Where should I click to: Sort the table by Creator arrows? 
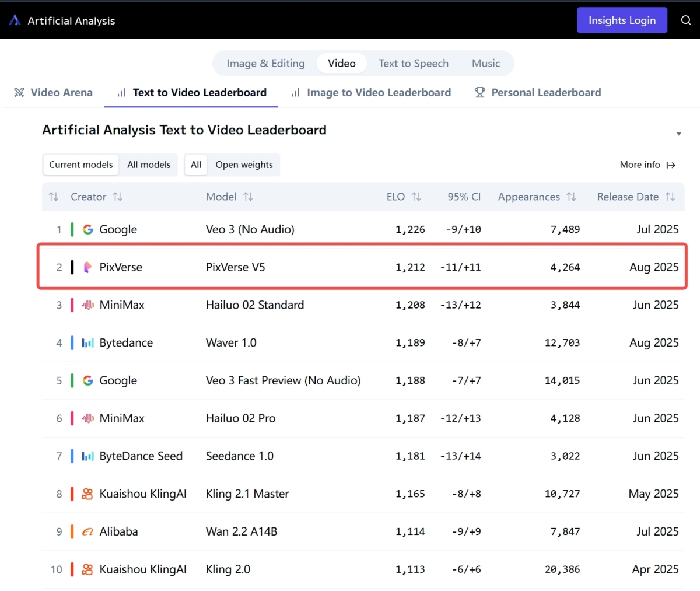point(118,197)
